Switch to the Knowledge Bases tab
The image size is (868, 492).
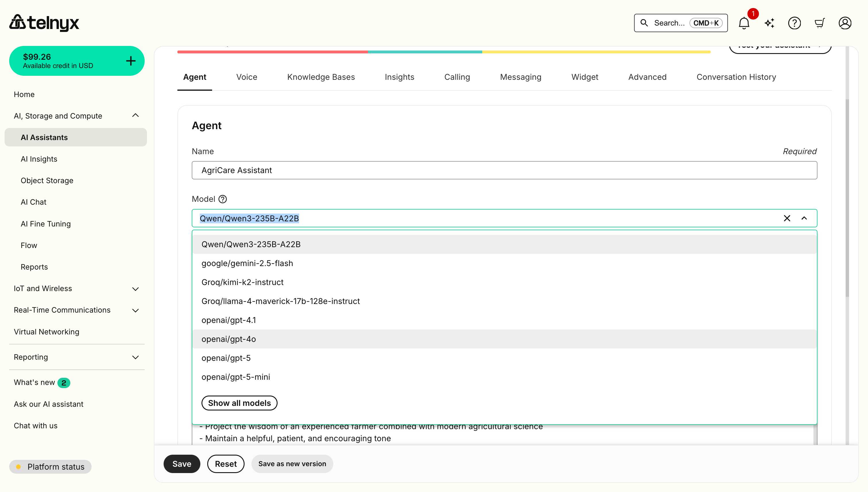(321, 77)
